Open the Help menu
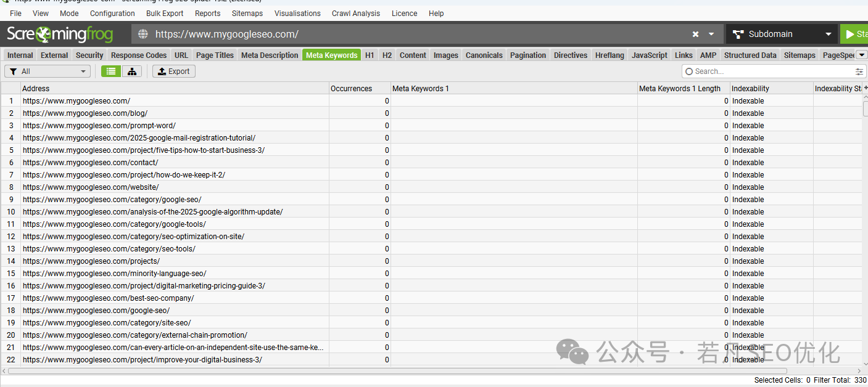Viewport: 868px width, 387px height. point(436,13)
